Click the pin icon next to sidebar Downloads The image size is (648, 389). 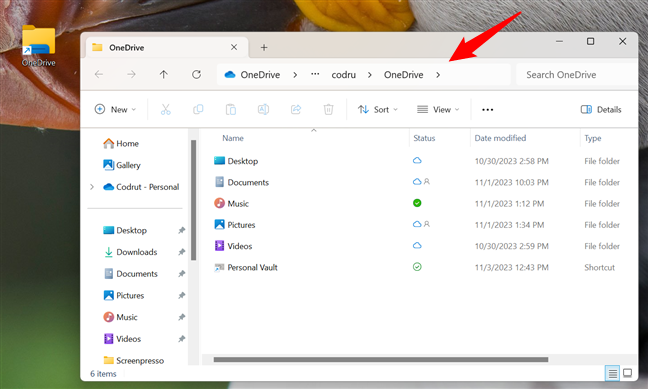(181, 252)
